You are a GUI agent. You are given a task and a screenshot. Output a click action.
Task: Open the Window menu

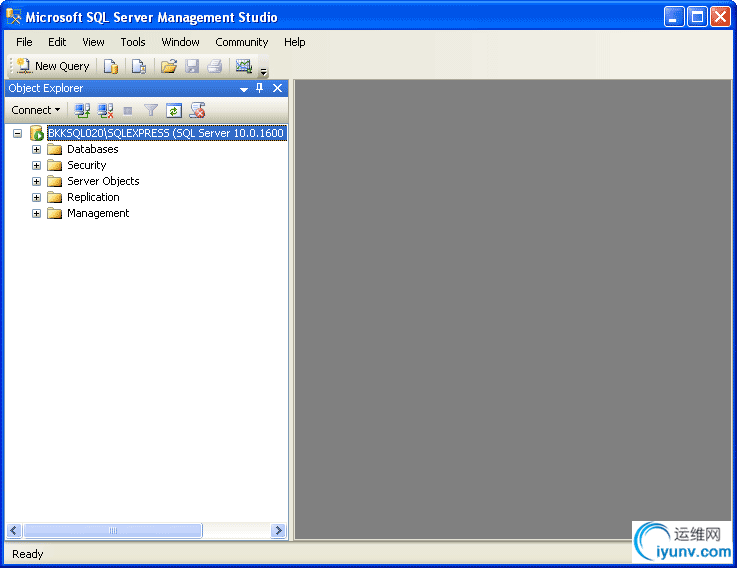[x=180, y=42]
